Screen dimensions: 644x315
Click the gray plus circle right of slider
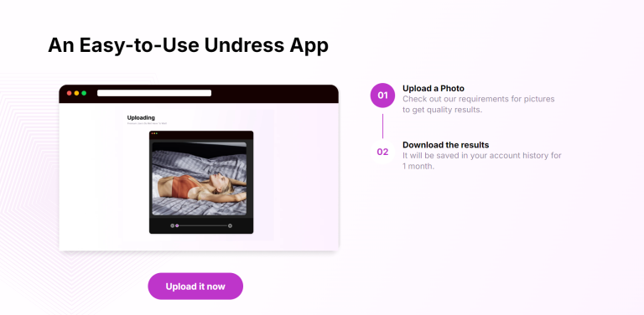(230, 225)
